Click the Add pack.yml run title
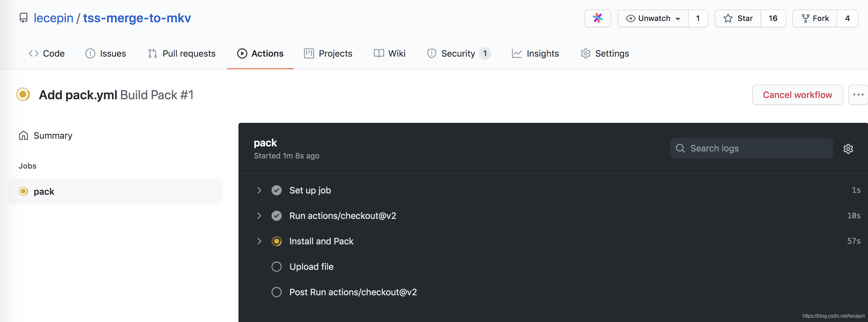 [x=78, y=95]
